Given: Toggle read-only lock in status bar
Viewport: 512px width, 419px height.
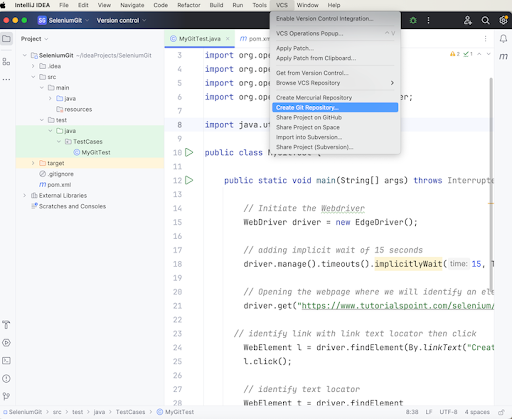Looking at the screenshot, I should pos(501,412).
